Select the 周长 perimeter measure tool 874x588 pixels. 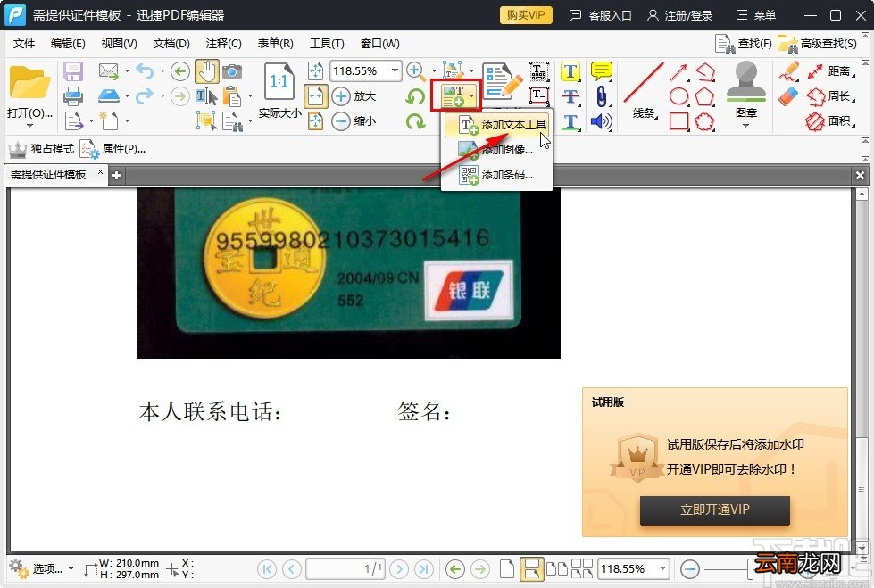point(830,96)
